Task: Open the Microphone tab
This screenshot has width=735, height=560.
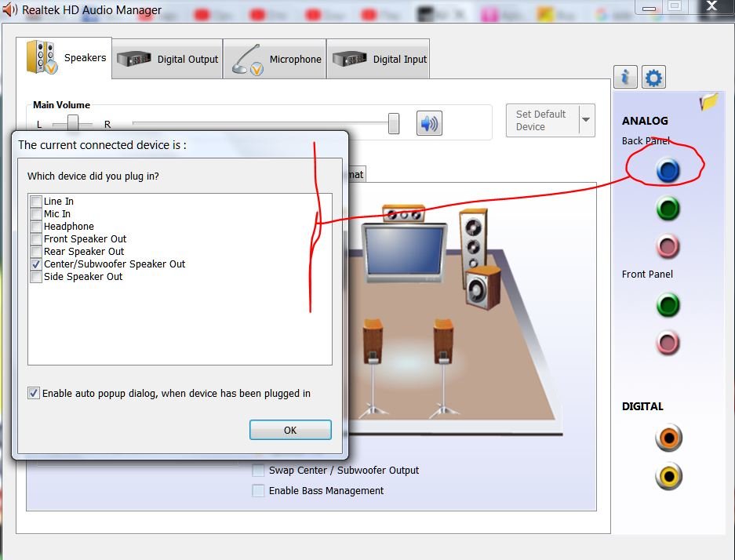Action: coord(275,59)
